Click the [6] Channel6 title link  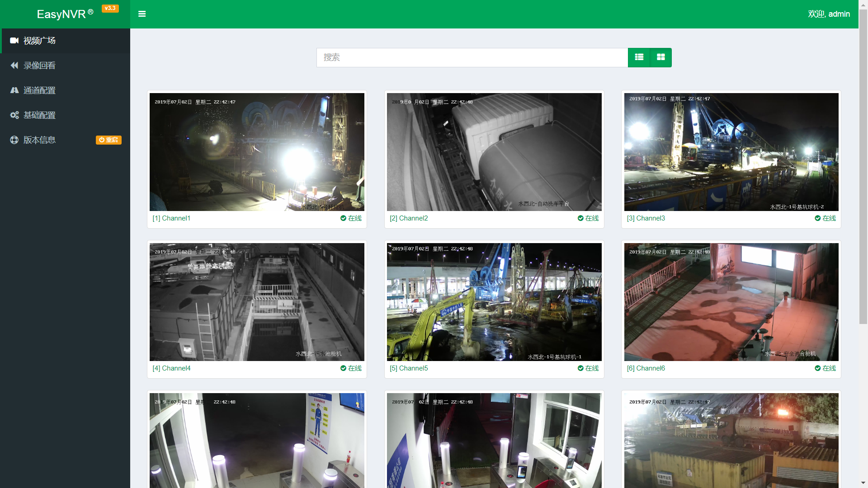tap(646, 368)
